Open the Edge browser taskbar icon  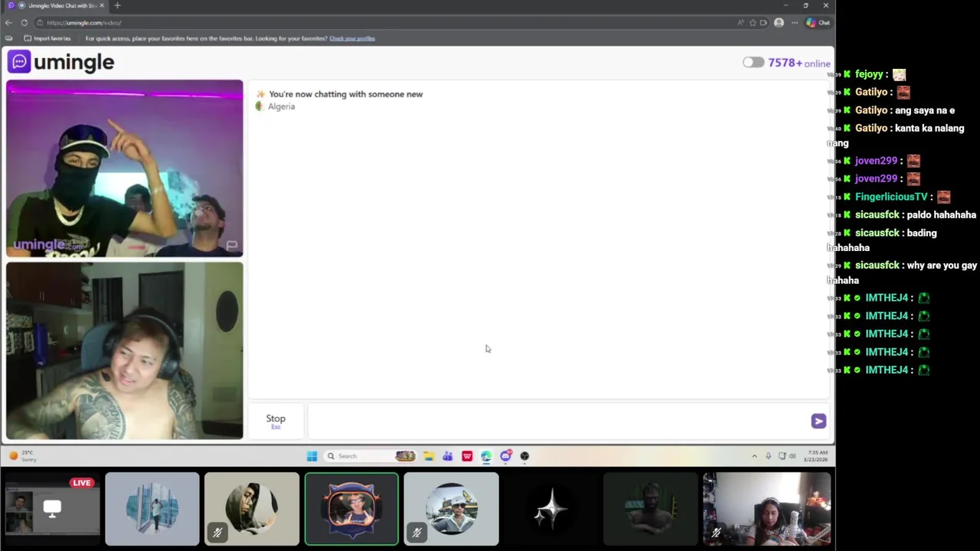(486, 456)
